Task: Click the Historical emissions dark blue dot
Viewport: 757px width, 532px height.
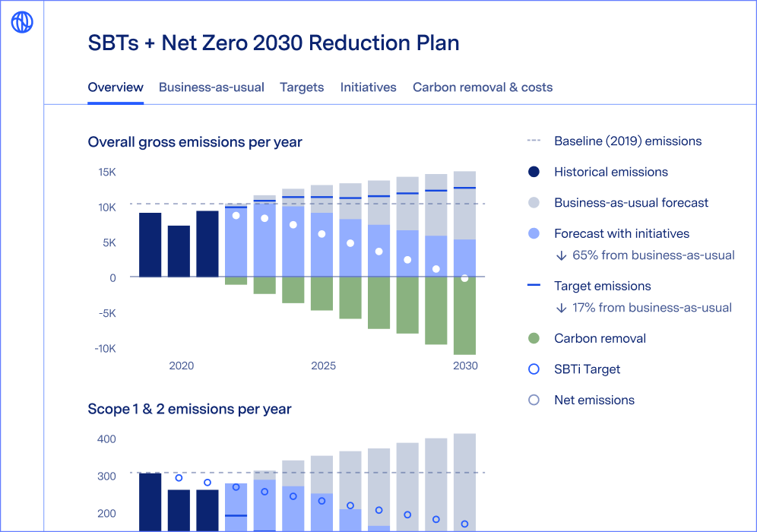Action: pos(534,173)
